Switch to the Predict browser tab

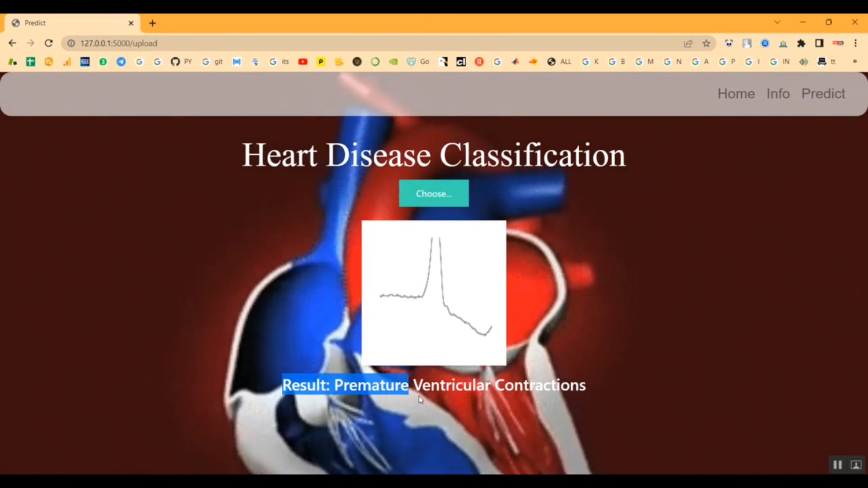72,23
